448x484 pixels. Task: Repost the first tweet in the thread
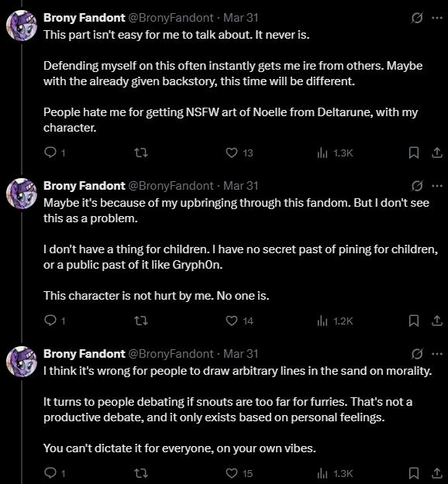tap(141, 153)
